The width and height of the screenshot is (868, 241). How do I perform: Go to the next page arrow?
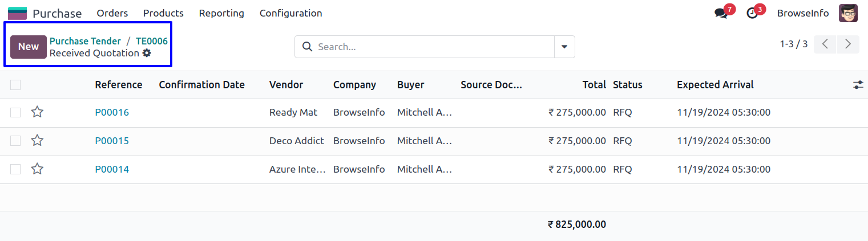[x=848, y=44]
